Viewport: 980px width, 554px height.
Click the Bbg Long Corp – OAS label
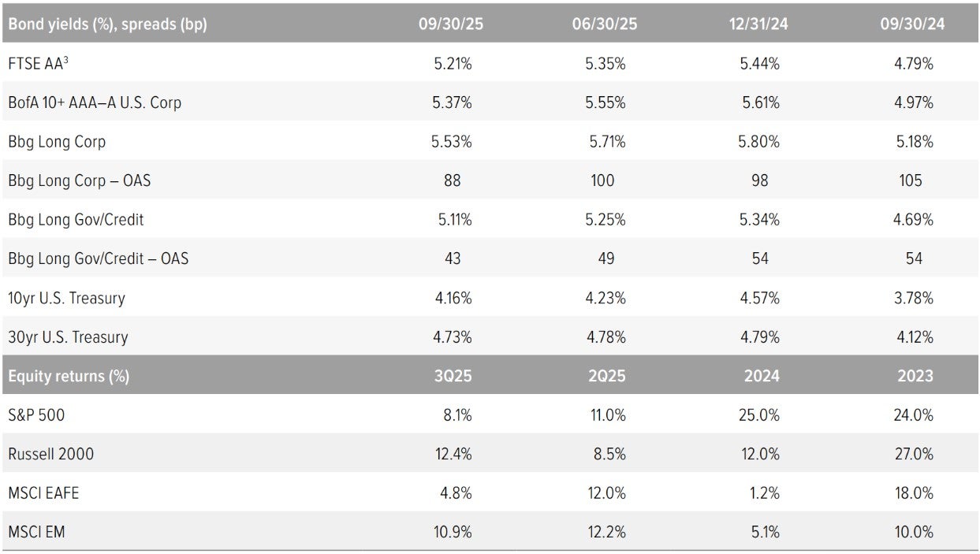(x=79, y=180)
